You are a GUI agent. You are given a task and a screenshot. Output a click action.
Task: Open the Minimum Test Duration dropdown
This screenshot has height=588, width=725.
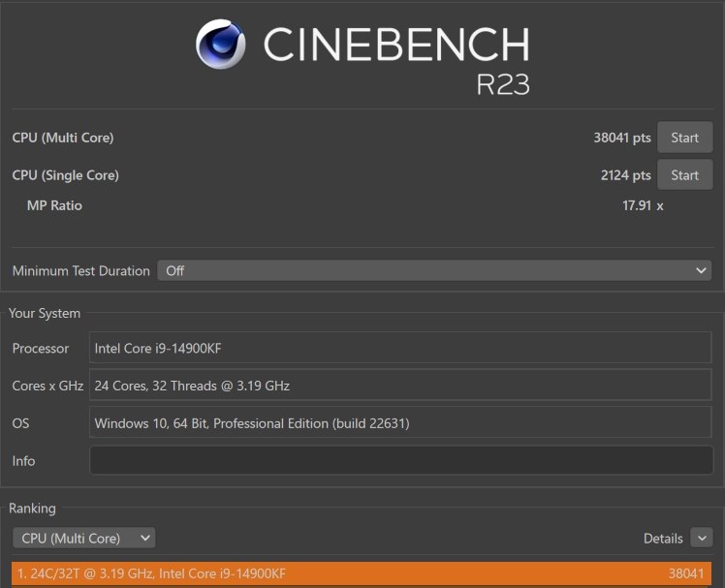pyautogui.click(x=434, y=270)
